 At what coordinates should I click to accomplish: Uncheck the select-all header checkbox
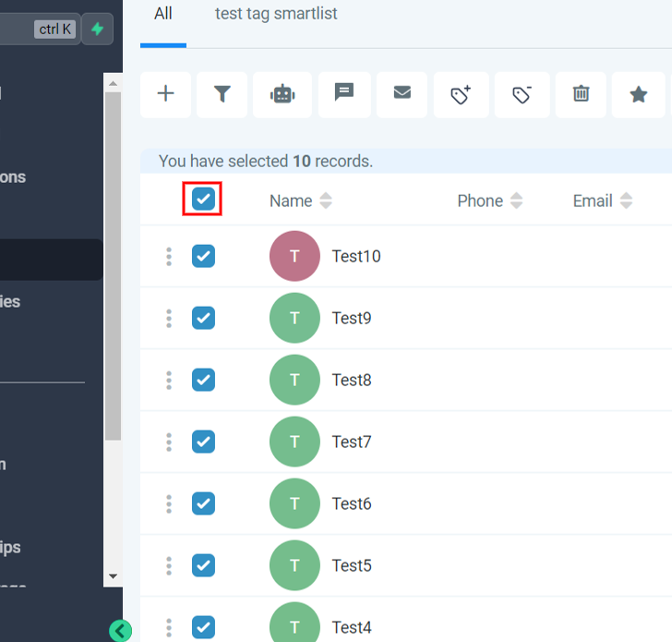(203, 200)
